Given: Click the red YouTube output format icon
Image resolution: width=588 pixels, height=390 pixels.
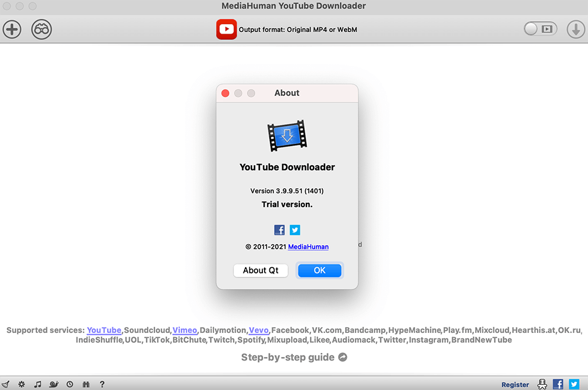Looking at the screenshot, I should coord(226,29).
